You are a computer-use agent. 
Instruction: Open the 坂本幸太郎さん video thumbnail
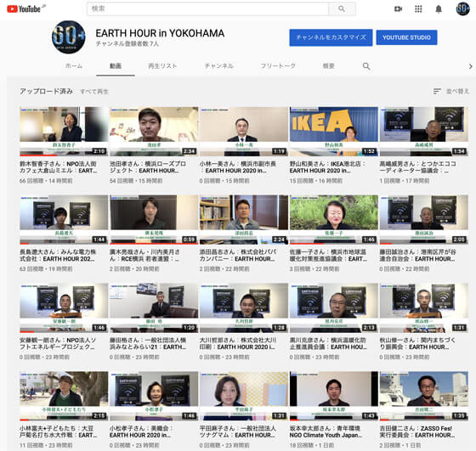[333, 396]
